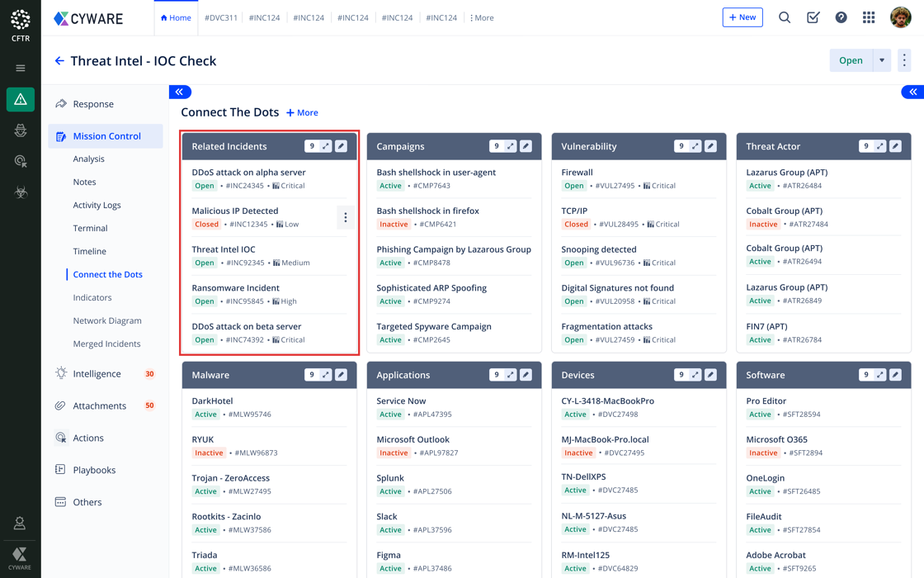This screenshot has width=924, height=578.
Task: Switch to the #DVC311 tab
Action: 221,17
